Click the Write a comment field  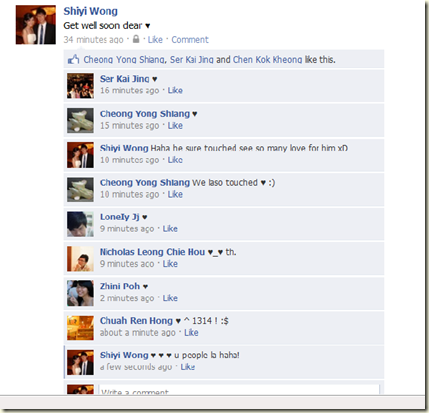coord(239,390)
